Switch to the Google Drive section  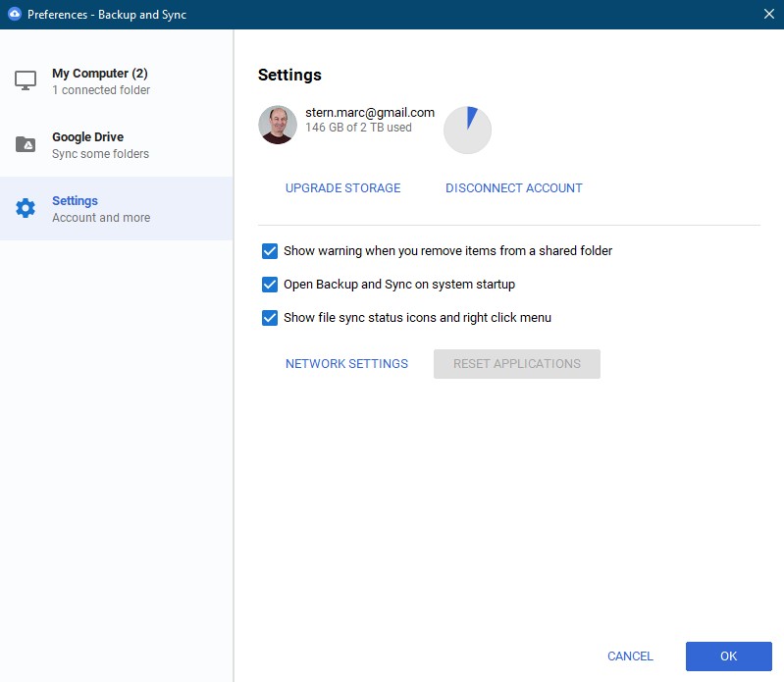(117, 145)
